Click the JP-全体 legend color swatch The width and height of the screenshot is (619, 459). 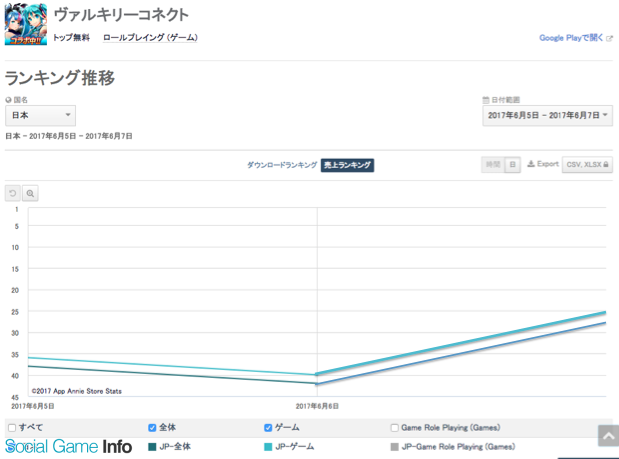click(152, 447)
